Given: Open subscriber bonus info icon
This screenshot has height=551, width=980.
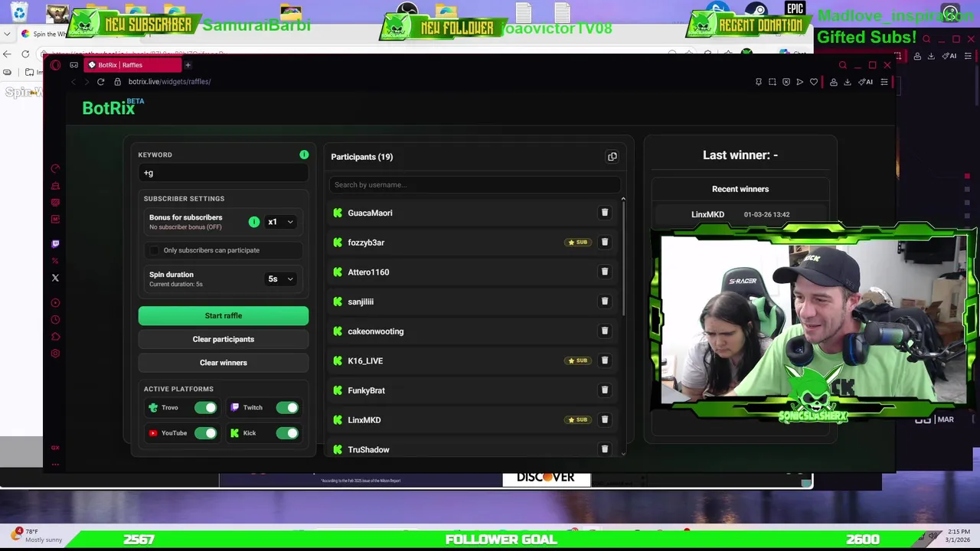Looking at the screenshot, I should (254, 222).
